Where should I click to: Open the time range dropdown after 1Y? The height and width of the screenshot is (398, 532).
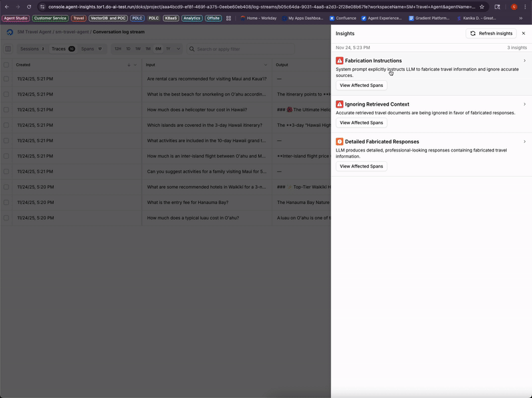coord(177,49)
